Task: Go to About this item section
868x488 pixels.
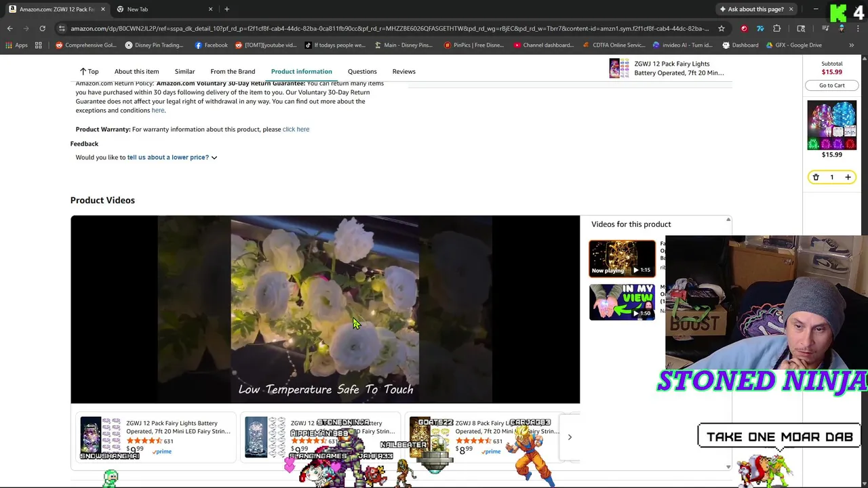Action: point(136,71)
